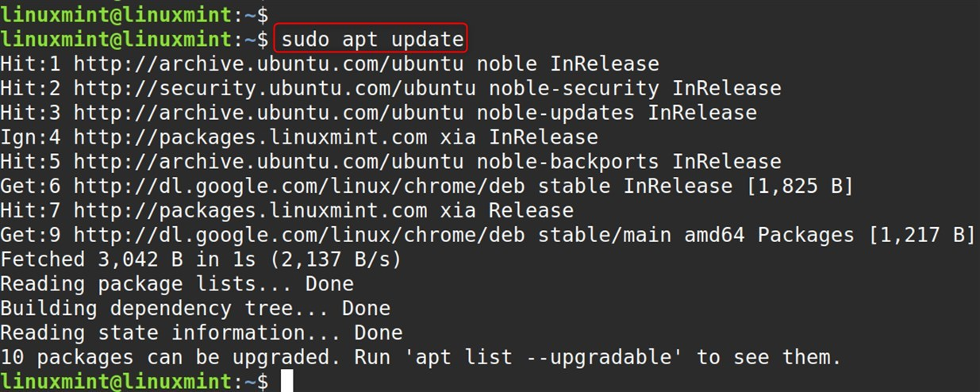Click the [1,217 B] size text
This screenshot has width=980, height=392.
(x=922, y=236)
